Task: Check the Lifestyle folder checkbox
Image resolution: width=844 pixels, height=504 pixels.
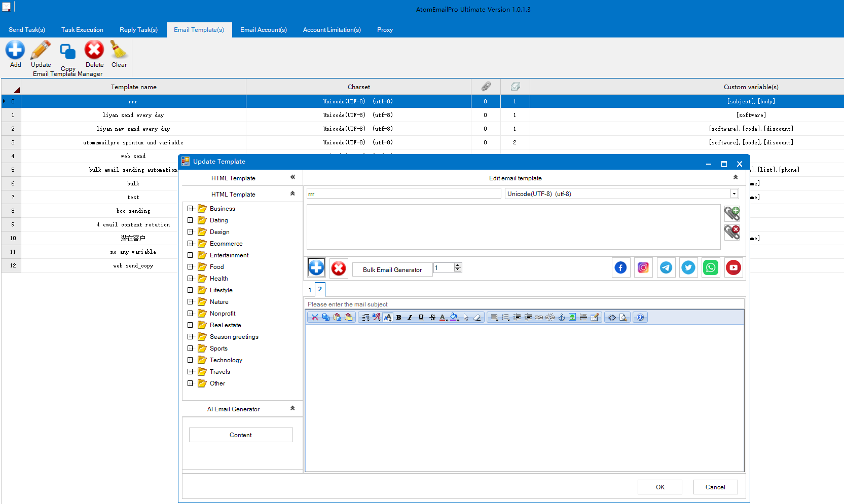Action: (x=191, y=290)
